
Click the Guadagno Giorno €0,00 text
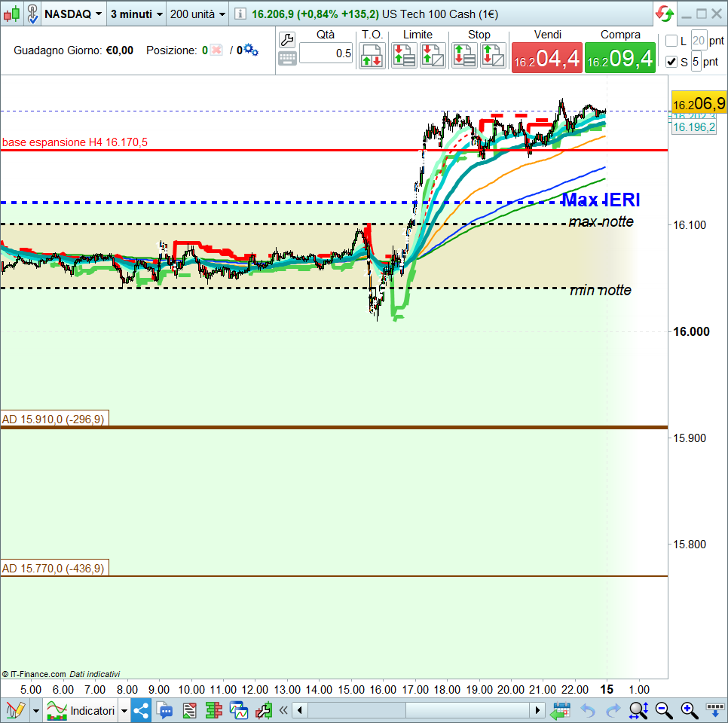73,50
